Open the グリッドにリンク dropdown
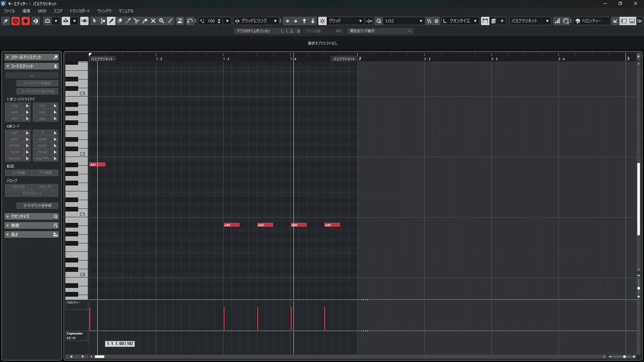 (x=275, y=21)
